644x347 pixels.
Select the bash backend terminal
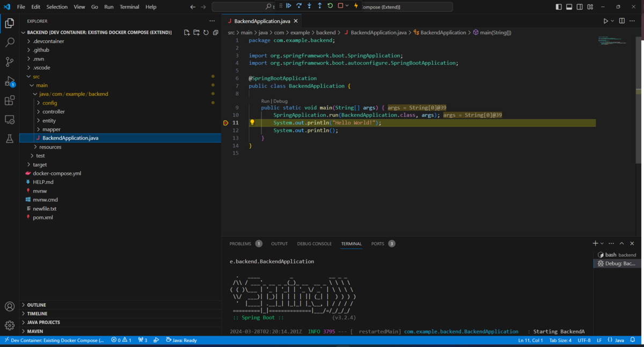(617, 255)
